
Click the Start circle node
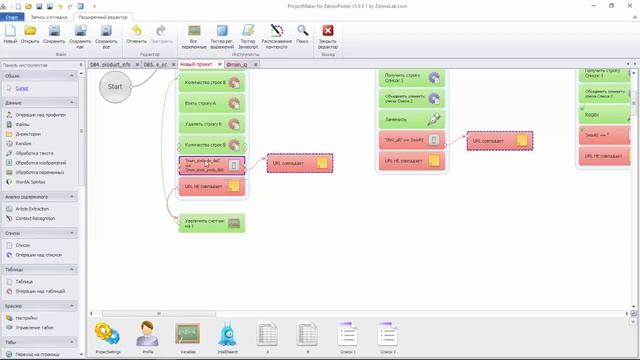point(115,87)
